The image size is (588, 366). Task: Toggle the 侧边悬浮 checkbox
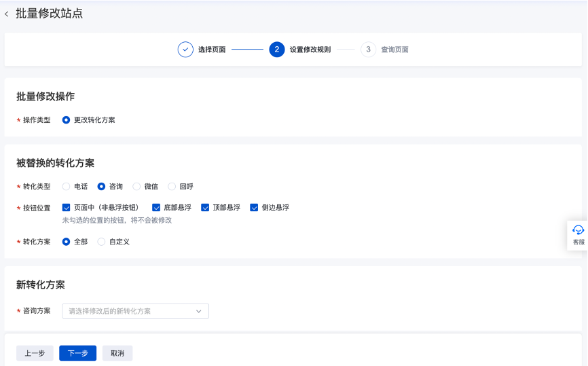254,208
